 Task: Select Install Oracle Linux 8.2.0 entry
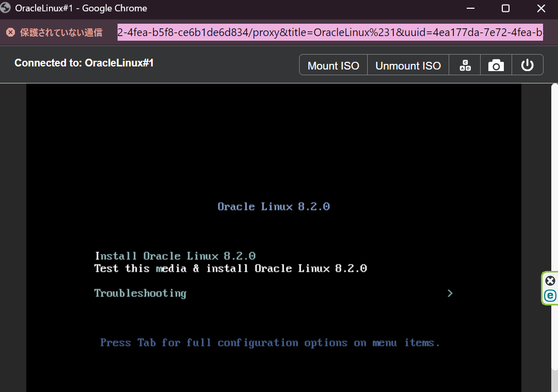pos(175,256)
